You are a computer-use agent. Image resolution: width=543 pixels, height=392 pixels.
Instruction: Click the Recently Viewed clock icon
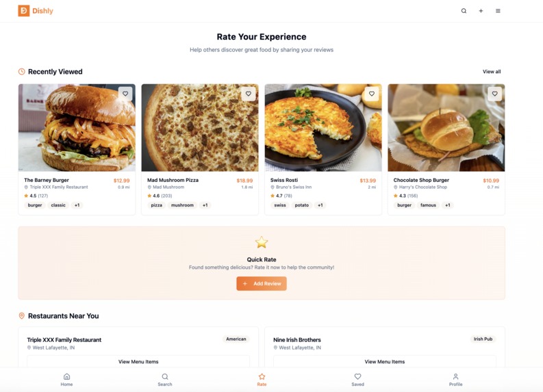click(21, 72)
